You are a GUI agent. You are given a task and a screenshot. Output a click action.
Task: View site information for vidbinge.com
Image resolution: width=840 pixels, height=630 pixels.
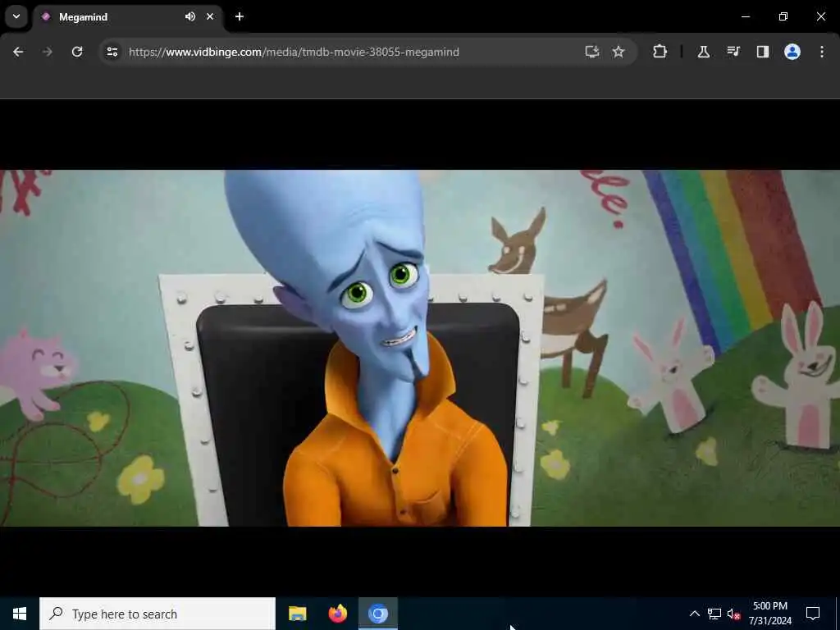112,52
